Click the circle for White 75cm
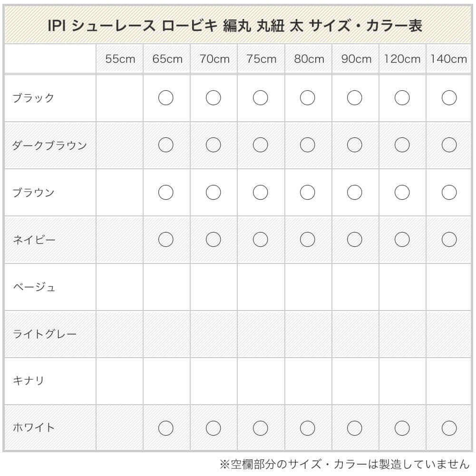Viewport: 476px width, 476px height. tap(260, 428)
